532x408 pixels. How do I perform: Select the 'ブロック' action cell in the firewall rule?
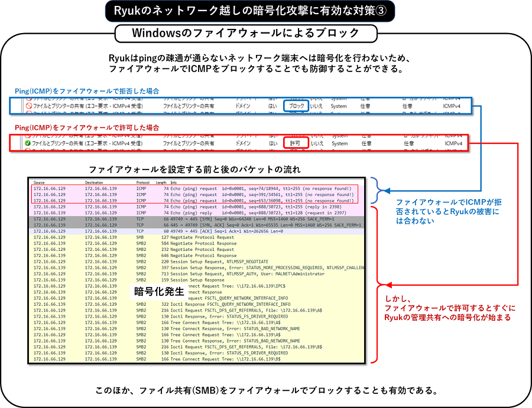(296, 106)
